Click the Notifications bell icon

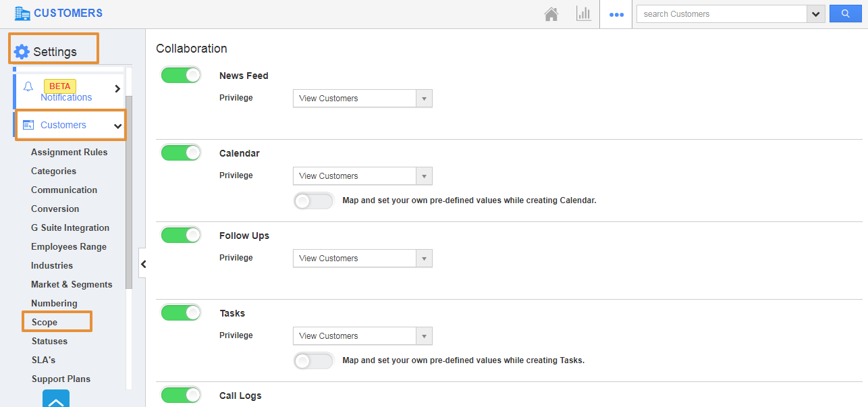point(28,87)
